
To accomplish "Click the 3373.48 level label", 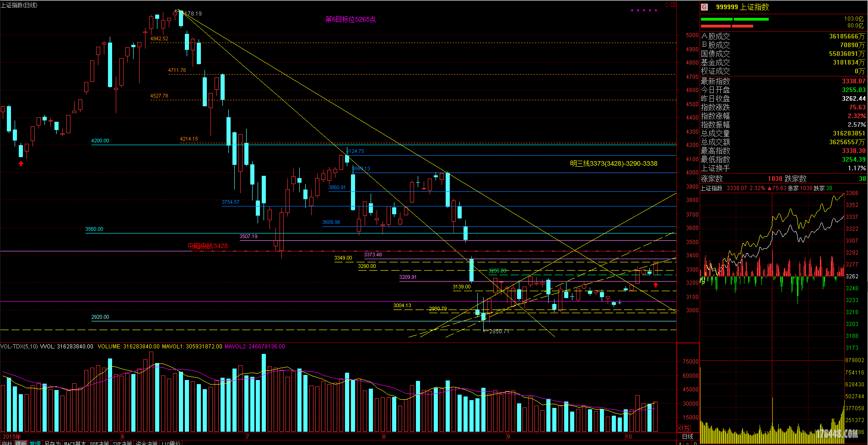I will pyautogui.click(x=373, y=255).
